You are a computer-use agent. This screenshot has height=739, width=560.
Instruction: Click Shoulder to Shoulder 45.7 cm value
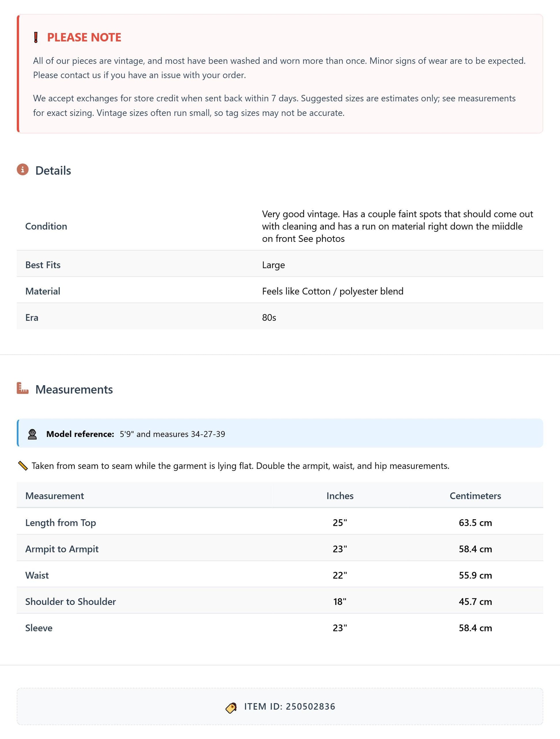tap(475, 602)
